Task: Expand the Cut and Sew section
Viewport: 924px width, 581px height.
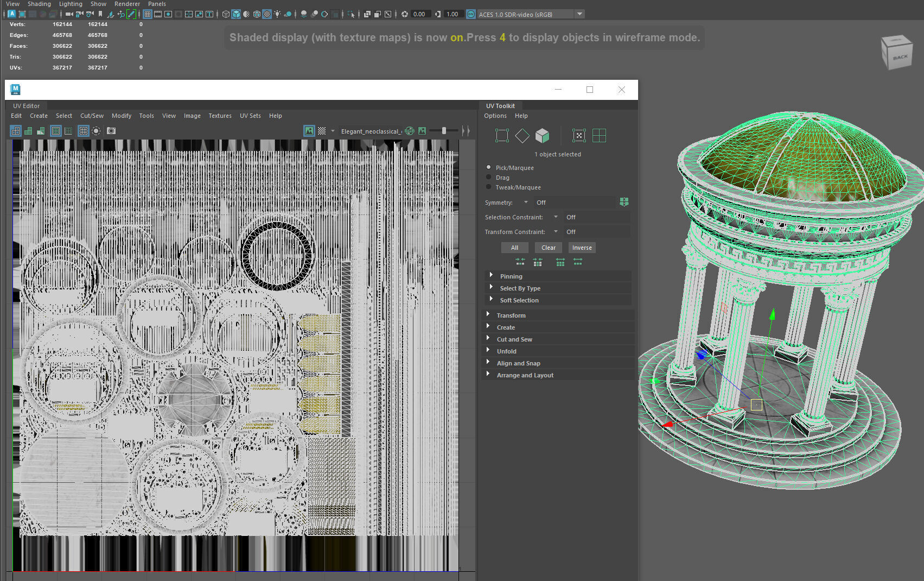Action: point(558,339)
